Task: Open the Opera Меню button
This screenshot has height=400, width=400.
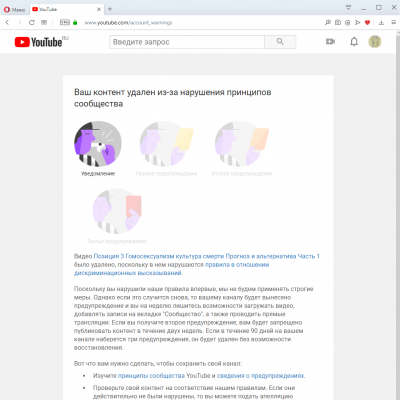Action: click(x=14, y=9)
